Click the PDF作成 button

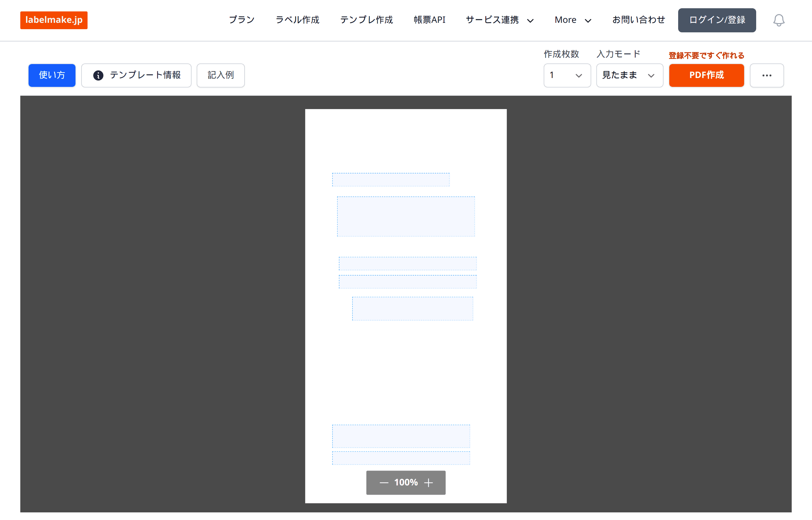706,75
